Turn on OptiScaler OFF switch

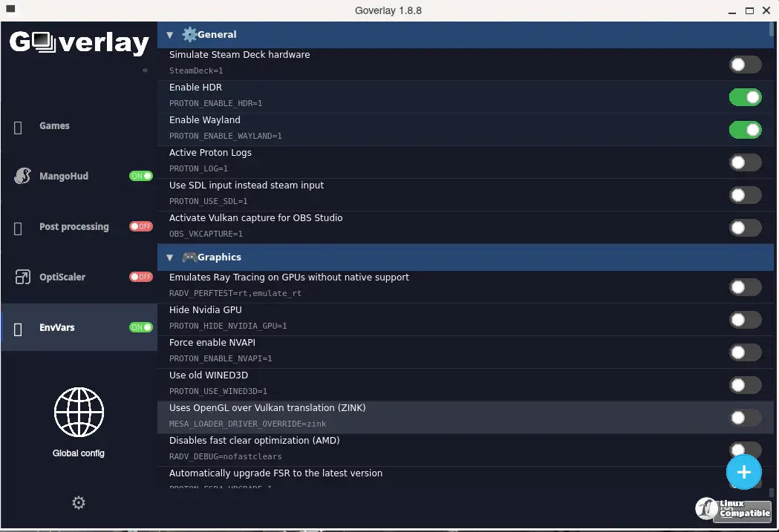point(141,277)
